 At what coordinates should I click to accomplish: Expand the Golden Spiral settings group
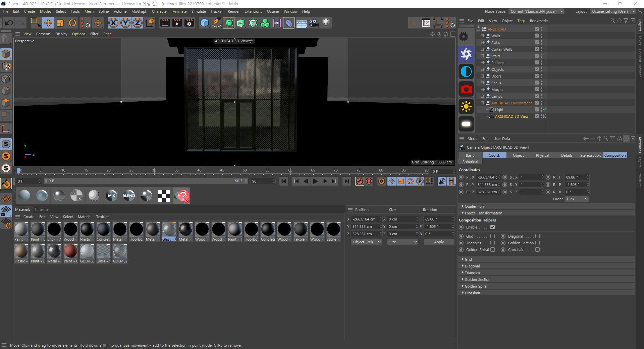546,286
